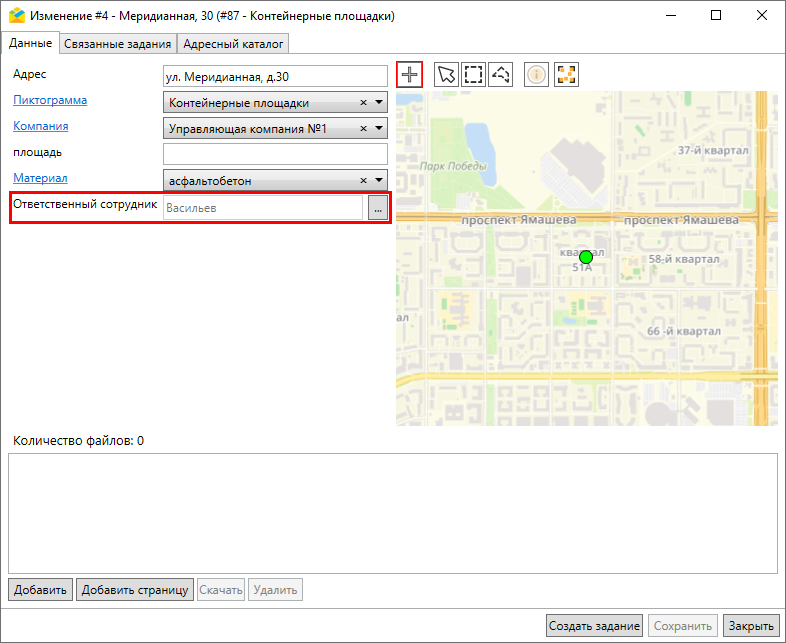Screen dimensions: 786x643
Task: Click the Добавить страницу button
Action: tap(135, 590)
